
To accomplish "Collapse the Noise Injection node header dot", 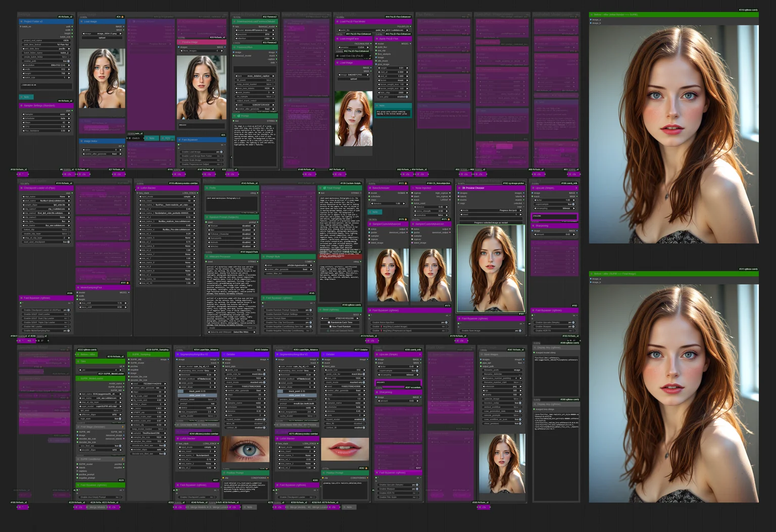I will (x=413, y=188).
